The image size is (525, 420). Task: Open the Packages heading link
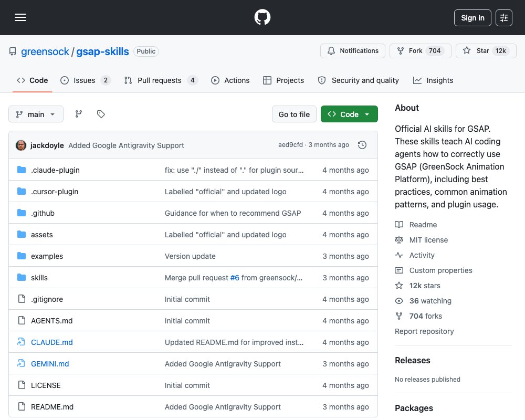[x=414, y=408]
